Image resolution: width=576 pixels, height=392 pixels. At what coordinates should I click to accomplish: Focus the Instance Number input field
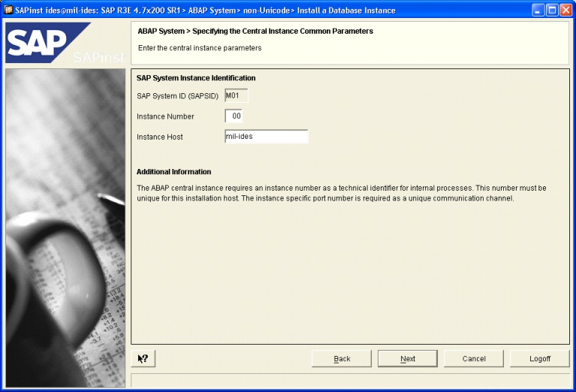tap(234, 116)
